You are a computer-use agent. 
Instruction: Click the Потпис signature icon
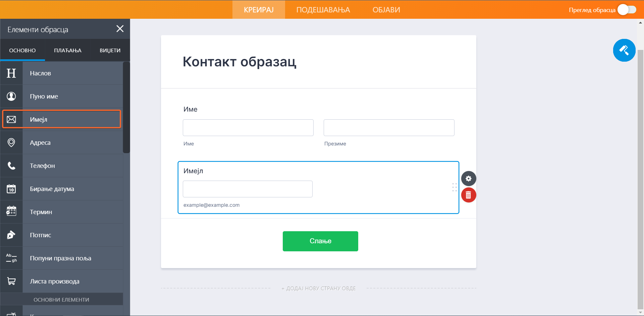(x=11, y=235)
